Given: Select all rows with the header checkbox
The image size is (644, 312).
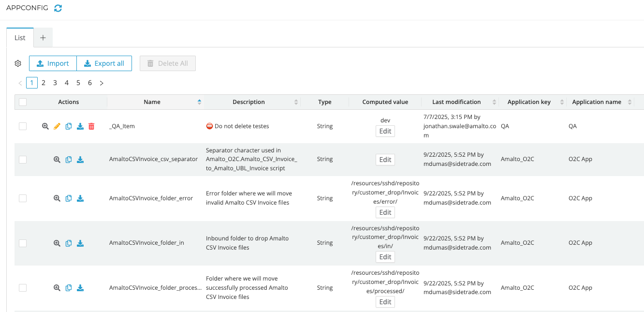Looking at the screenshot, I should click(22, 102).
